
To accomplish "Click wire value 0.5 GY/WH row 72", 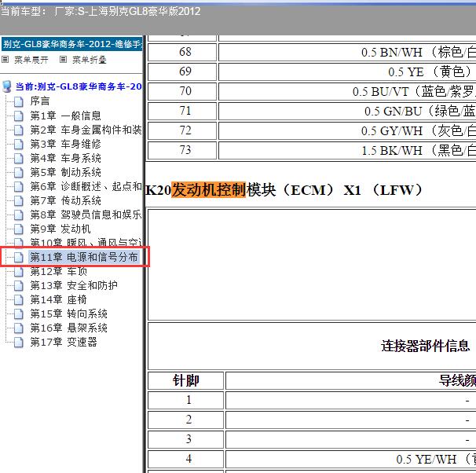I will pos(419,131).
